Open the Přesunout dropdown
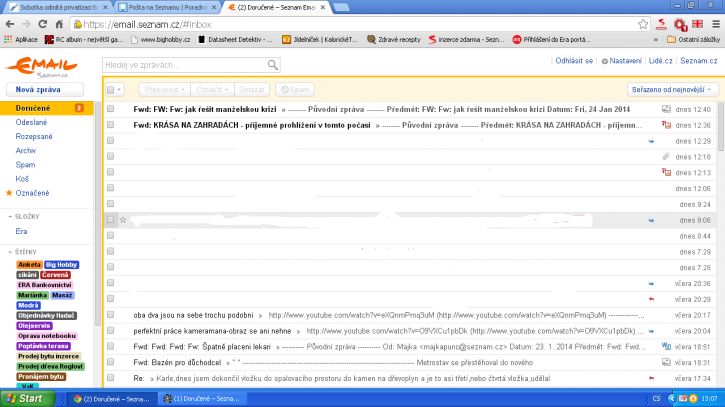 [x=165, y=89]
